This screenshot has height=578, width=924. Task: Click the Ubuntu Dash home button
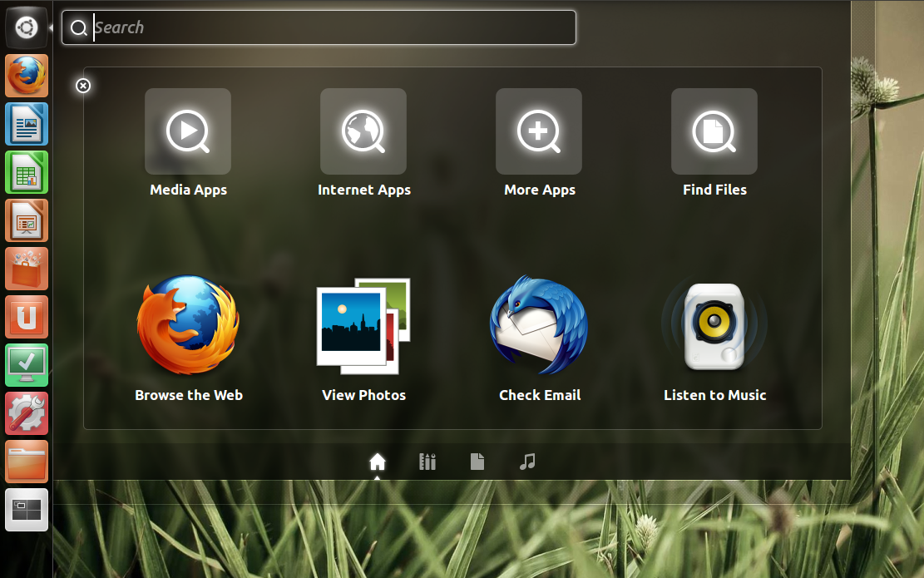click(x=378, y=462)
